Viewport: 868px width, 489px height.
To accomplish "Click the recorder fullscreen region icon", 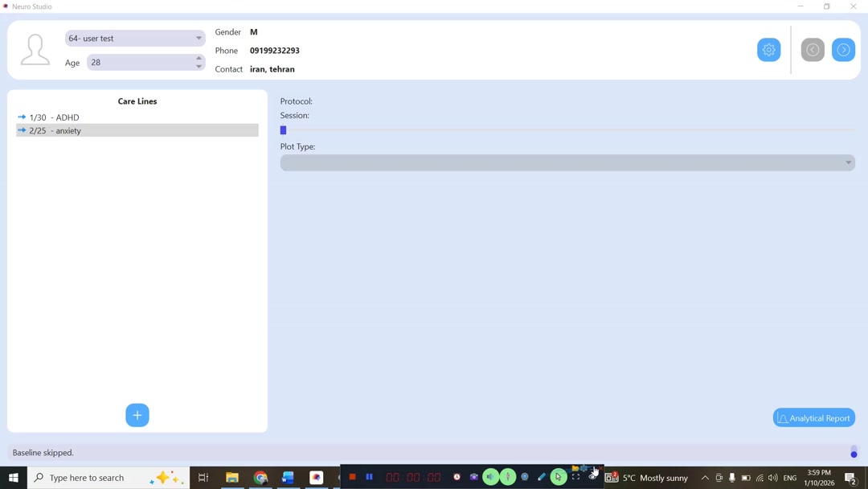I will [x=575, y=477].
